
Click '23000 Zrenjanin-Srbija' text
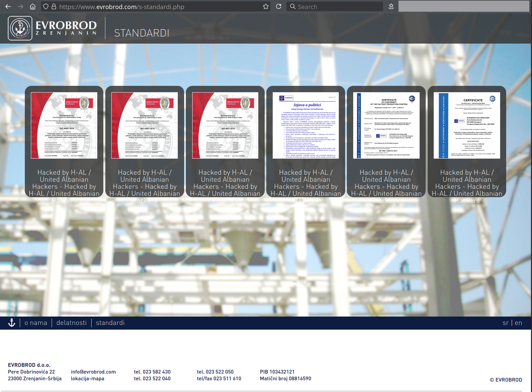click(x=35, y=379)
